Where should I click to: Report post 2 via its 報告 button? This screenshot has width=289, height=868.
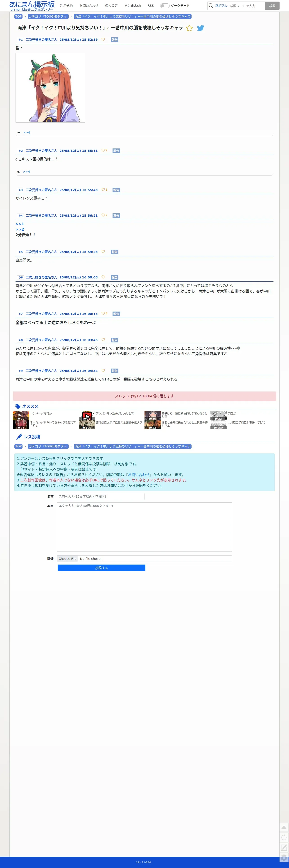(x=116, y=151)
